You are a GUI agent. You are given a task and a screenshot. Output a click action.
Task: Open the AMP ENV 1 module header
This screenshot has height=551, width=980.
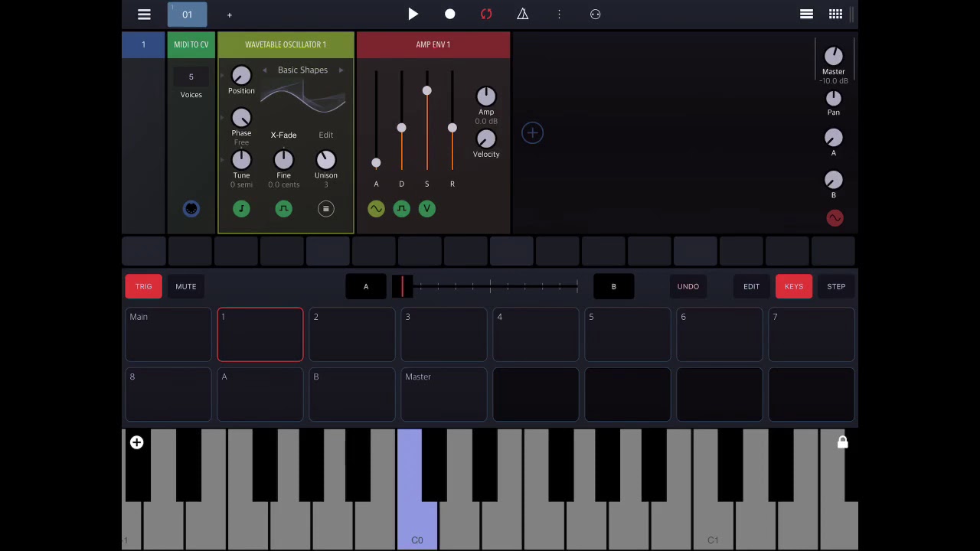tap(433, 44)
